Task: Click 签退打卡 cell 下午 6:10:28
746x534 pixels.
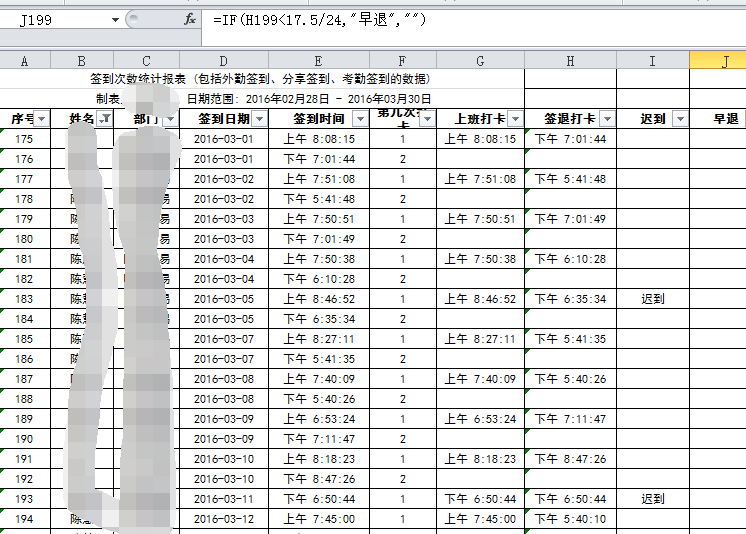Action: pos(570,259)
